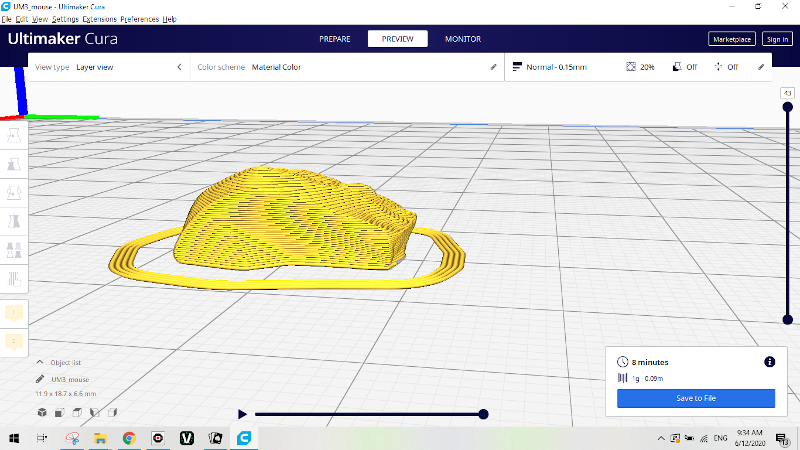Click the 1g · 0.09m material usage text
This screenshot has width=800, height=450.
[647, 379]
